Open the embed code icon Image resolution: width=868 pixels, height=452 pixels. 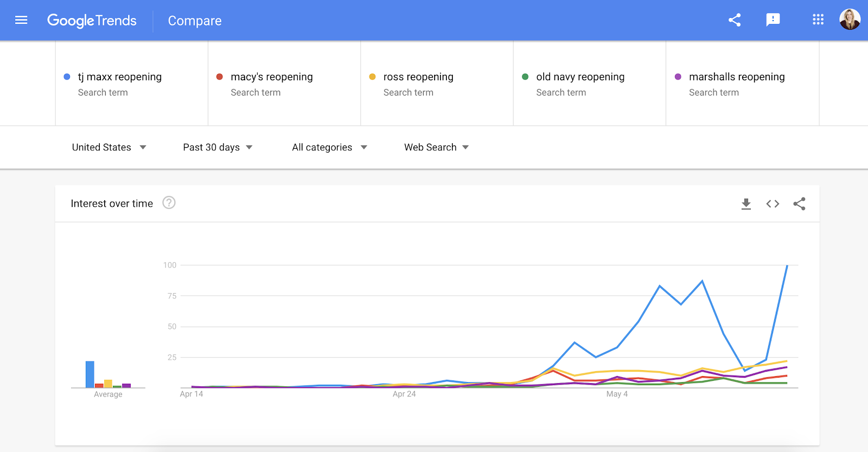tap(773, 204)
